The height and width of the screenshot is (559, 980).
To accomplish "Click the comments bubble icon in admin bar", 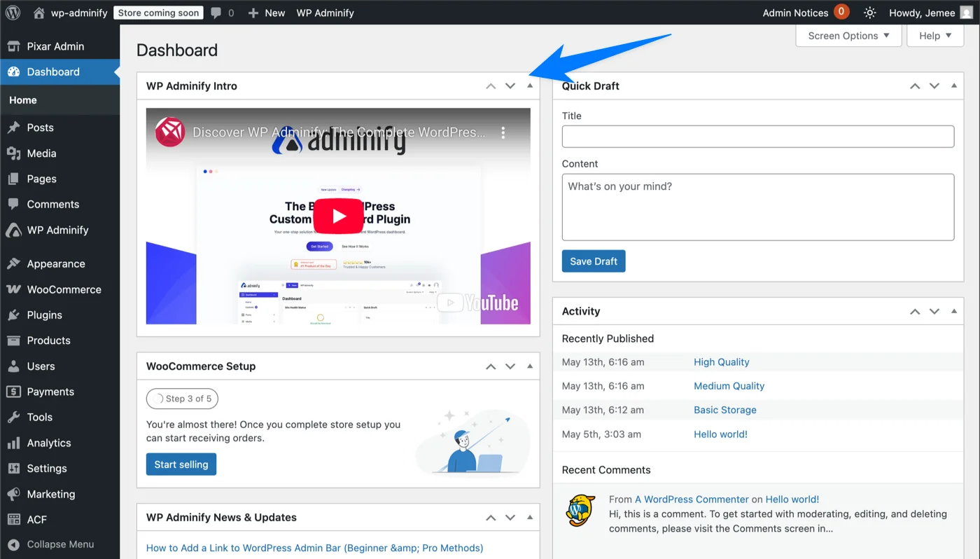I will [x=217, y=13].
